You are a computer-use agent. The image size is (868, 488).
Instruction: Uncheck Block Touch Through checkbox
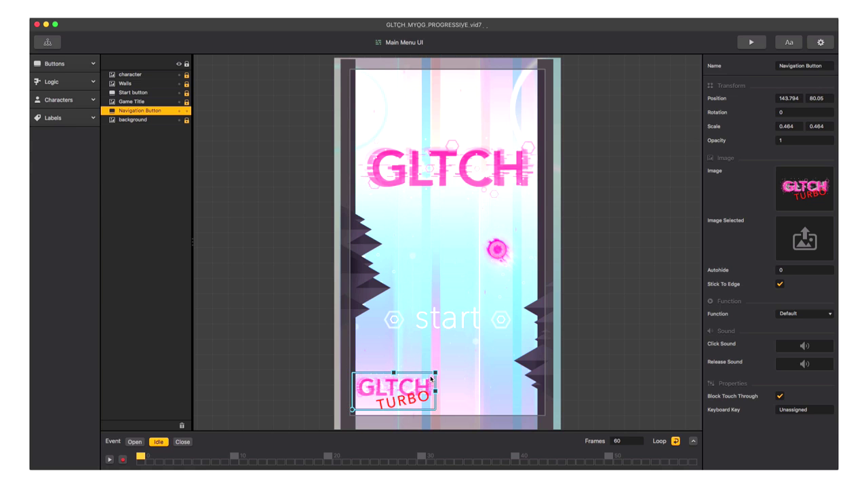coord(780,396)
